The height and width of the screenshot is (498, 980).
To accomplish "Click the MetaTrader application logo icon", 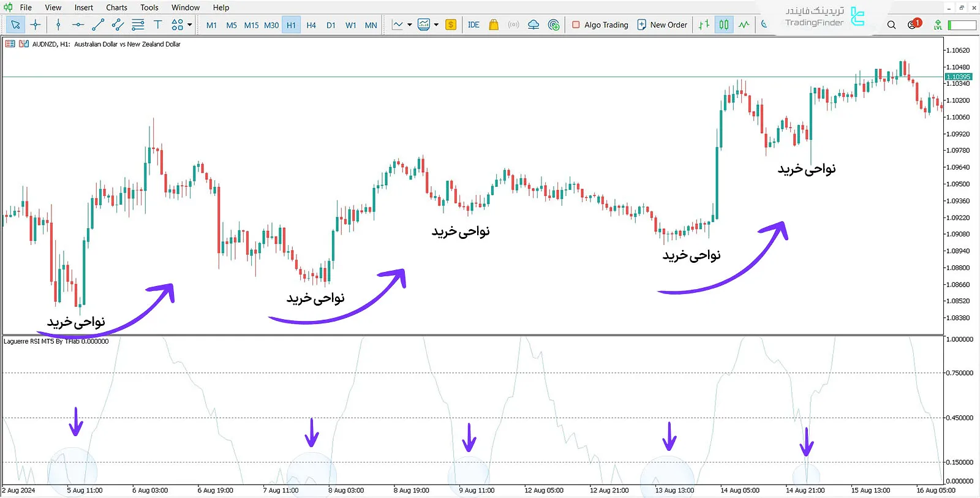I will (x=8, y=7).
